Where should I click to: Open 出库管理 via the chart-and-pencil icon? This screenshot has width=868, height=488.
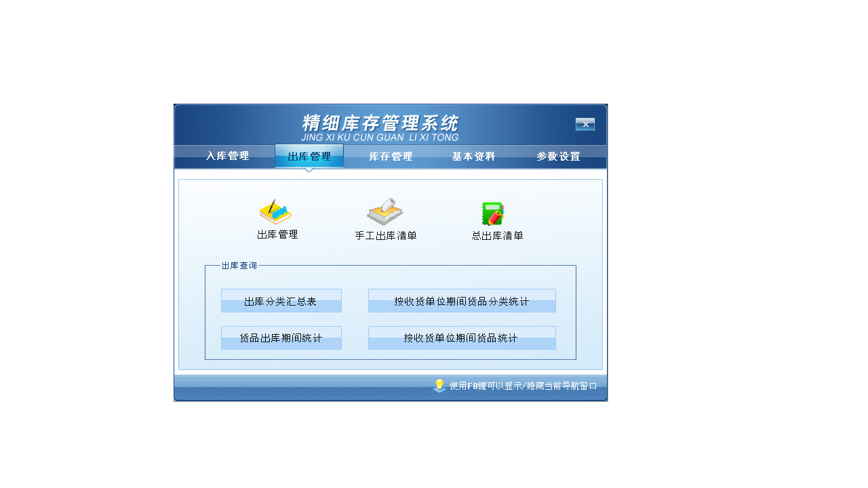tap(275, 212)
